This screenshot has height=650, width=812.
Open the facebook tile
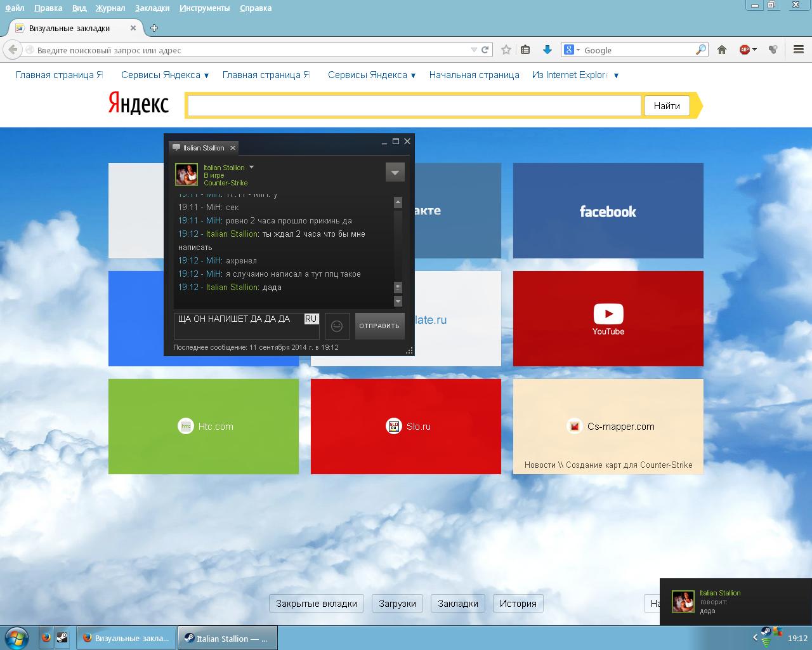[x=608, y=211]
